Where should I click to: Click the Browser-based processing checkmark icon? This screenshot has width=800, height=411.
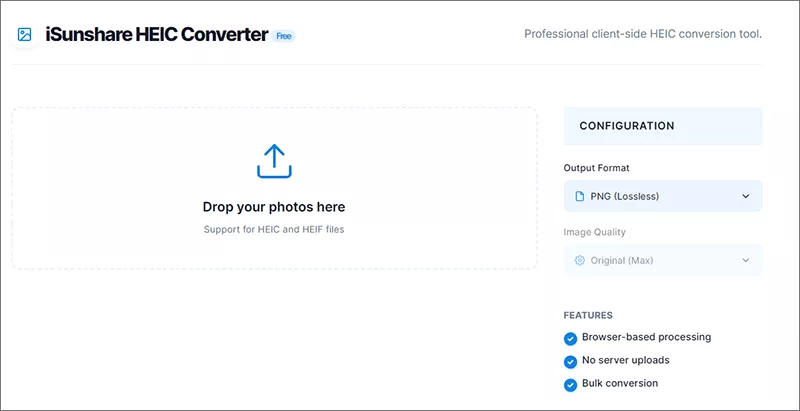(x=570, y=339)
